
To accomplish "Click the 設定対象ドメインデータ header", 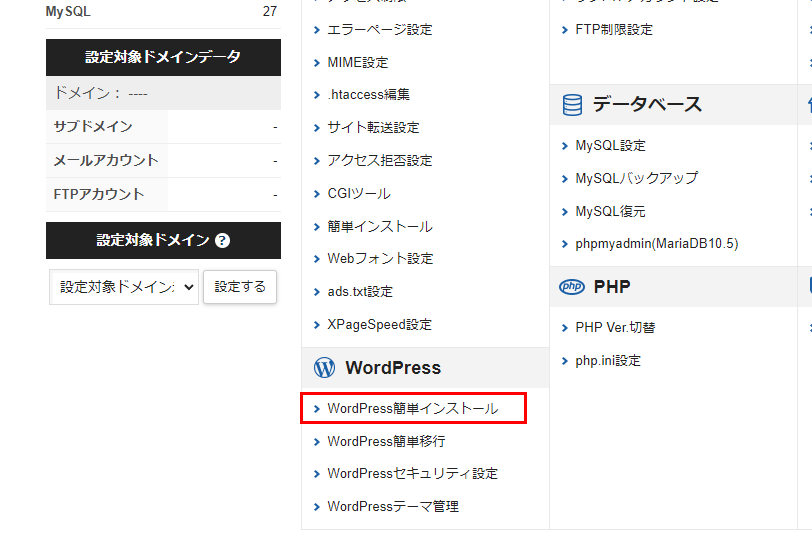I will pos(163,57).
